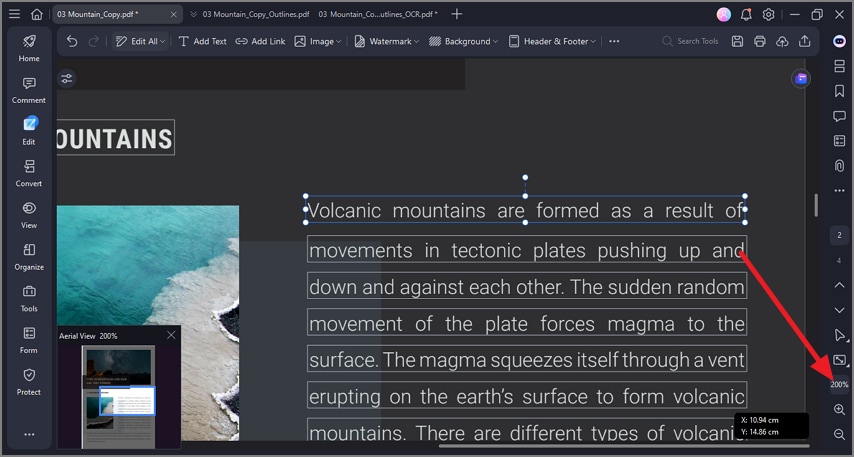The width and height of the screenshot is (854, 457).
Task: Close the 03 Mountain_Copy.pdf tab
Action: click(173, 14)
